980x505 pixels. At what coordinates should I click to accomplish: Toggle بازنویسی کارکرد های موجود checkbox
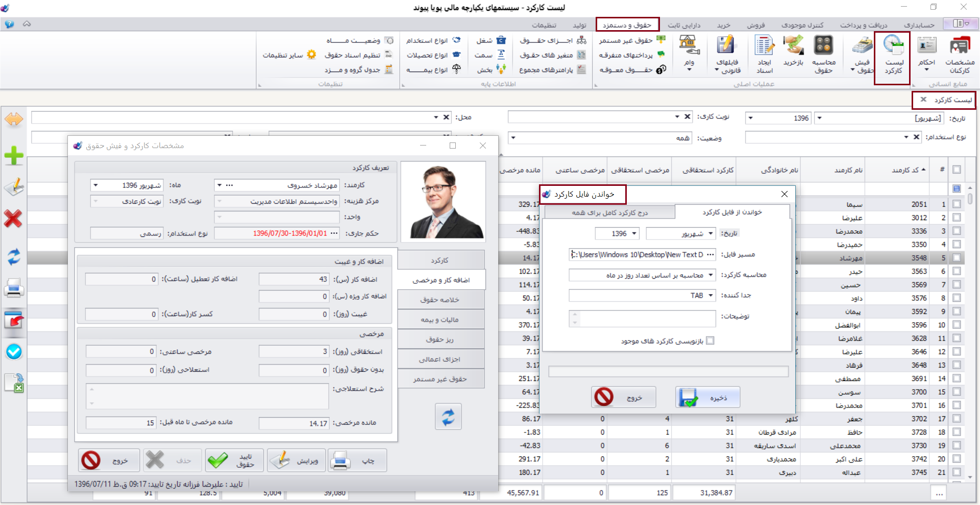710,341
